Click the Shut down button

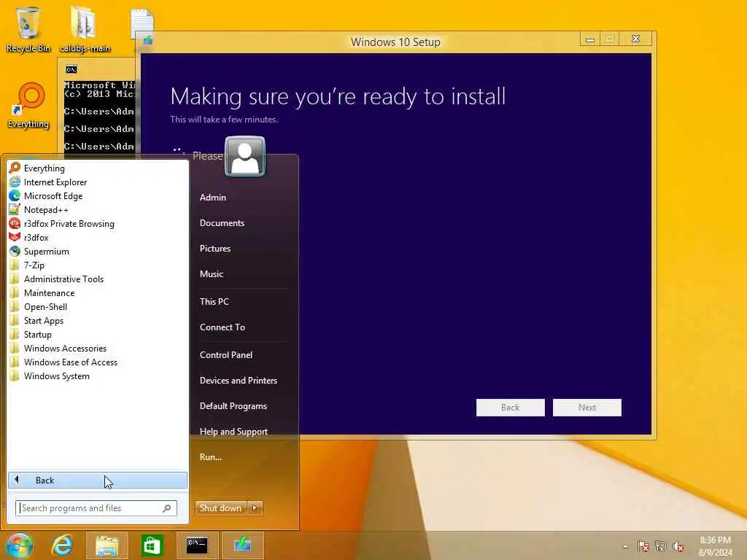(220, 508)
